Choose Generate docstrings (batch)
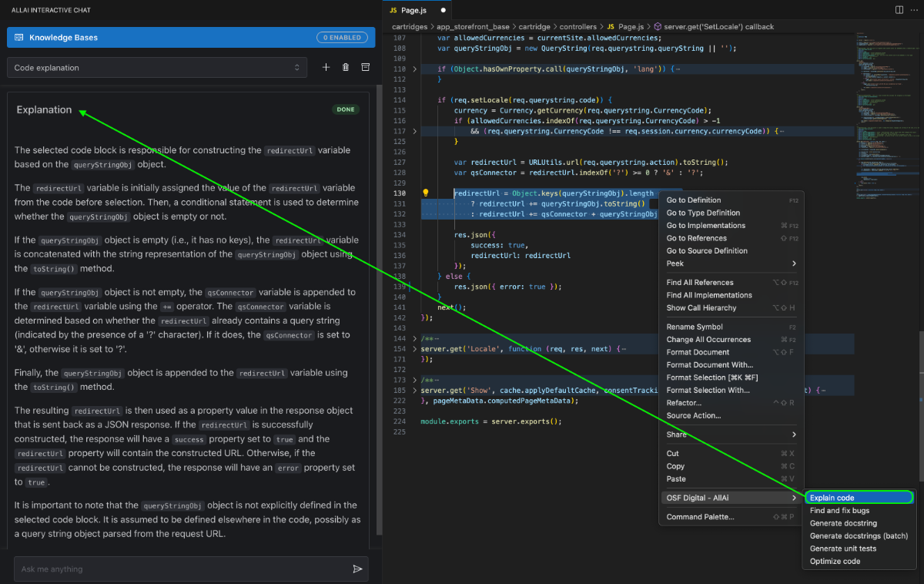Viewport: 924px width, 584px height. 859,535
